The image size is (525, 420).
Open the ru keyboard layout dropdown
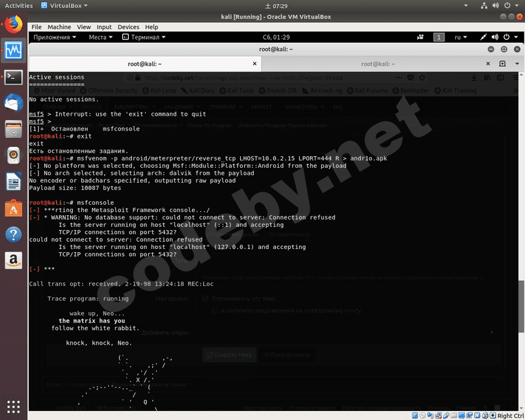pos(461,37)
